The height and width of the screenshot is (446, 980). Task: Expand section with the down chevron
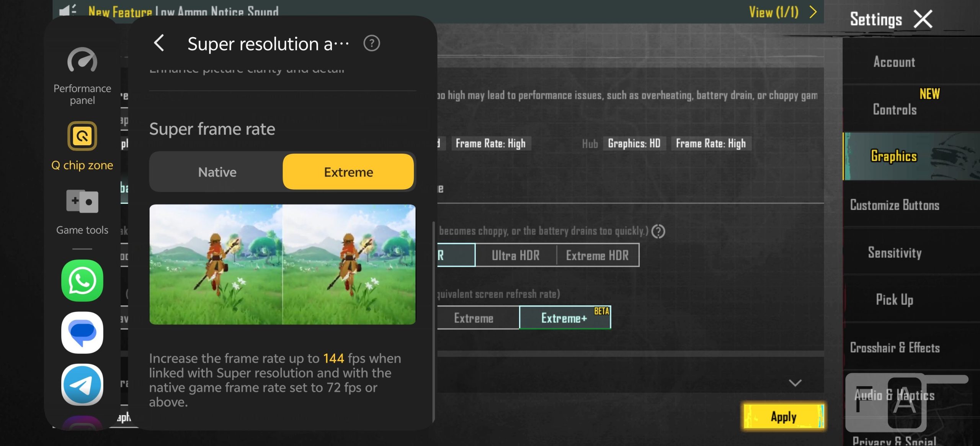click(795, 383)
